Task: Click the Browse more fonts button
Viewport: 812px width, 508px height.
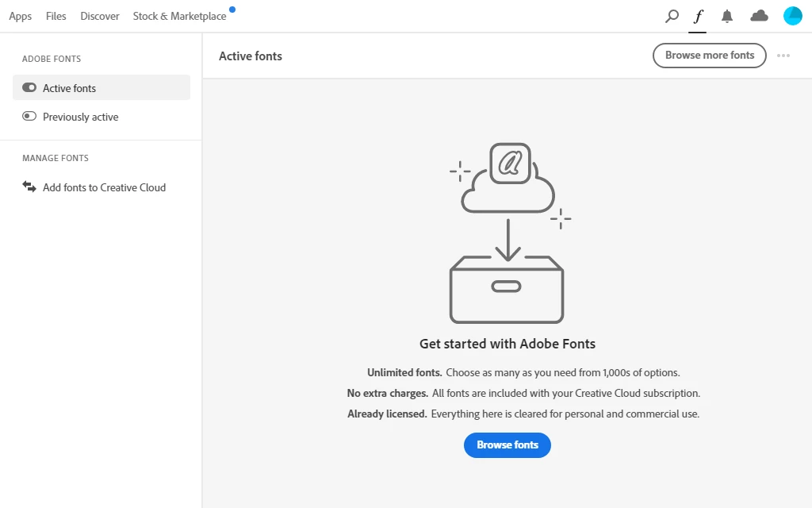Action: pyautogui.click(x=710, y=56)
